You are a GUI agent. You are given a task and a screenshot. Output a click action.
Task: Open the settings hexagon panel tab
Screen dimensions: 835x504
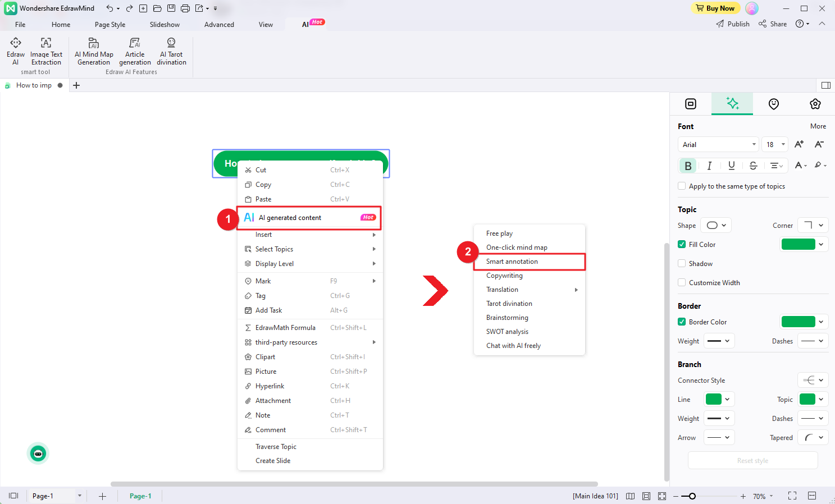coord(815,104)
